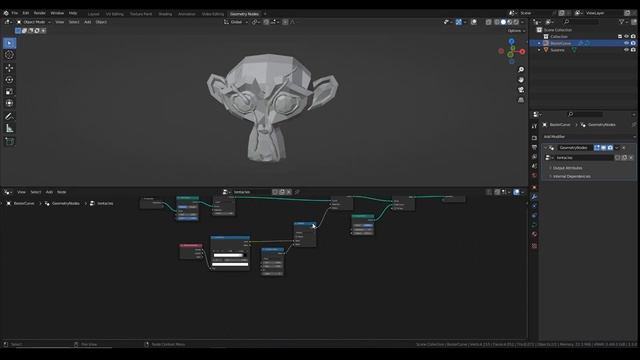Image resolution: width=640 pixels, height=360 pixels.
Task: Click the blue Z axis on navigation gizmo
Action: tap(511, 42)
